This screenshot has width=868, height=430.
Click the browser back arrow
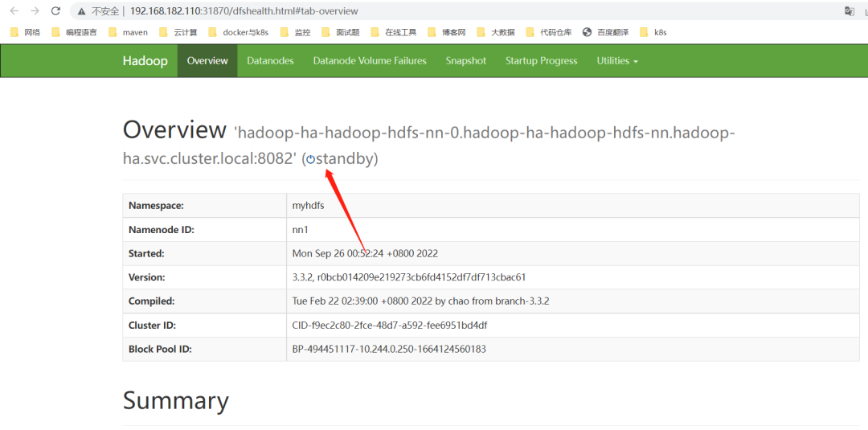[14, 10]
